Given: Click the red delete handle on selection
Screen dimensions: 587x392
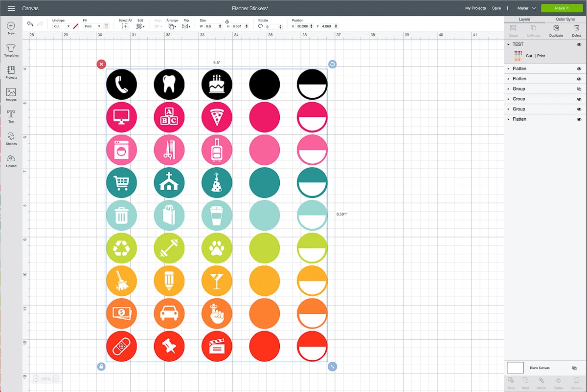Looking at the screenshot, I should pos(101,64).
